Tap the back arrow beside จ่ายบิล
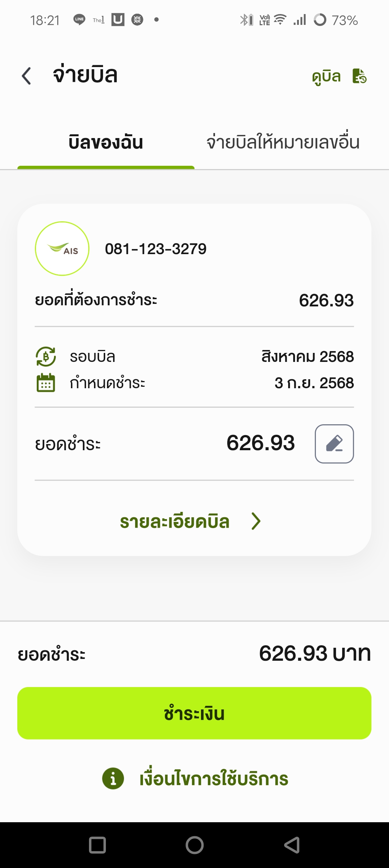The width and height of the screenshot is (389, 868). point(26,76)
